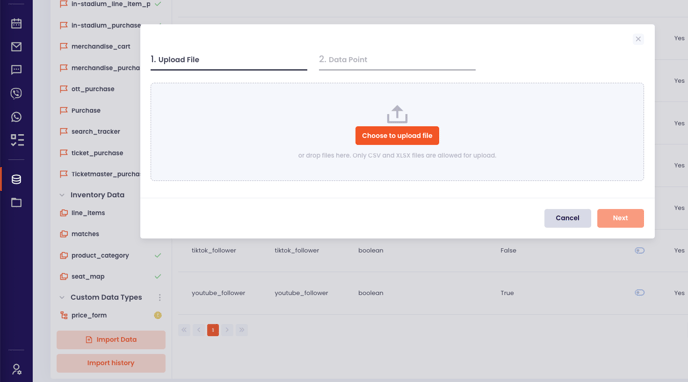688x382 pixels.
Task: Select product_category inventory entry
Action: click(100, 255)
